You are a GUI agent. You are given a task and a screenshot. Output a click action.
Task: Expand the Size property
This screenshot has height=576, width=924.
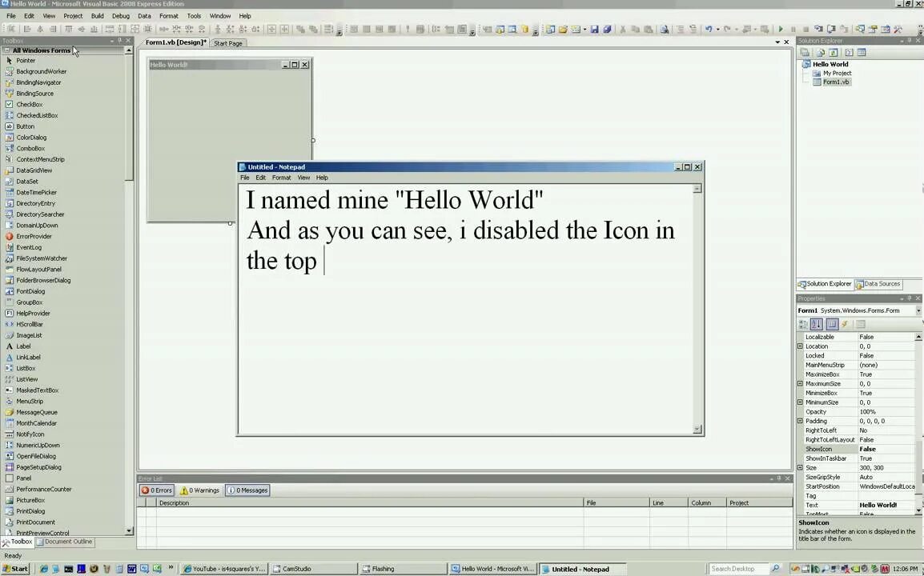click(800, 468)
